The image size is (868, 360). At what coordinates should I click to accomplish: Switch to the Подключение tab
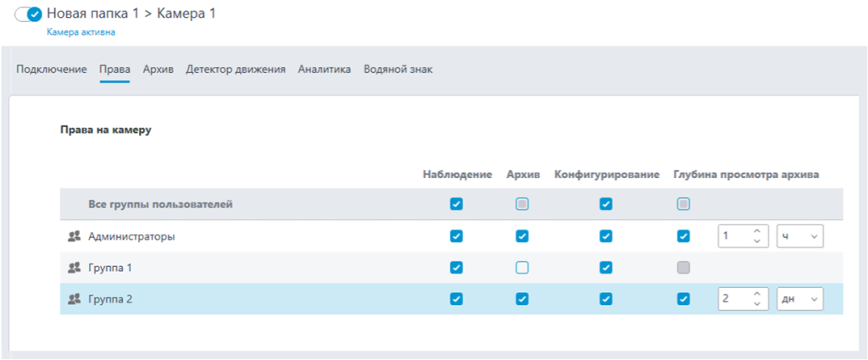click(x=51, y=69)
